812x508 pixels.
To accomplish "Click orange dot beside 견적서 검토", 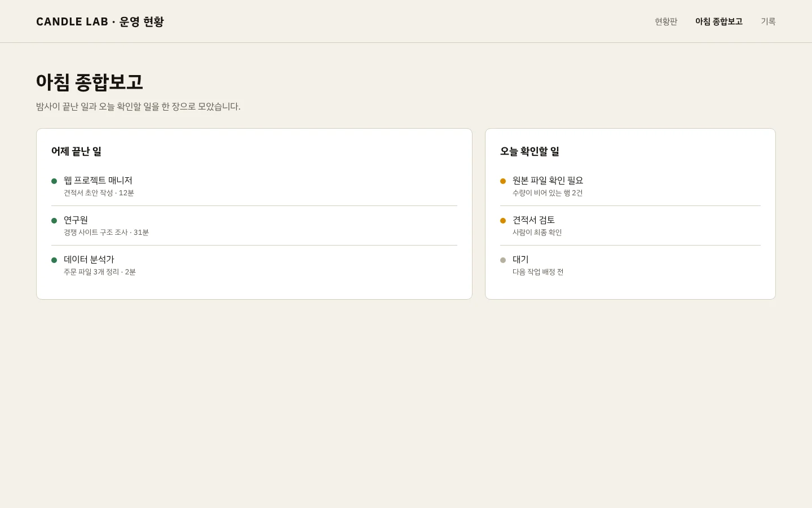I will pos(503,221).
